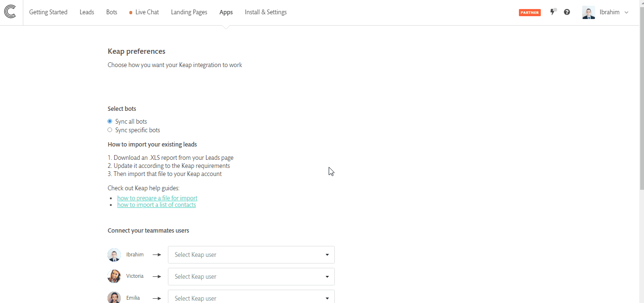Open the lightning bolt notifications icon

click(x=553, y=12)
